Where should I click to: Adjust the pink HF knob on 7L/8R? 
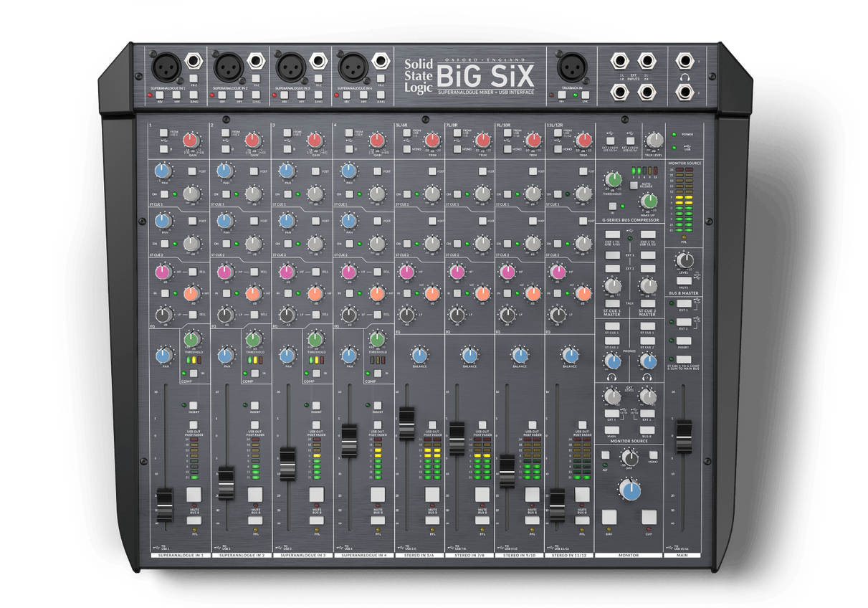(x=457, y=272)
